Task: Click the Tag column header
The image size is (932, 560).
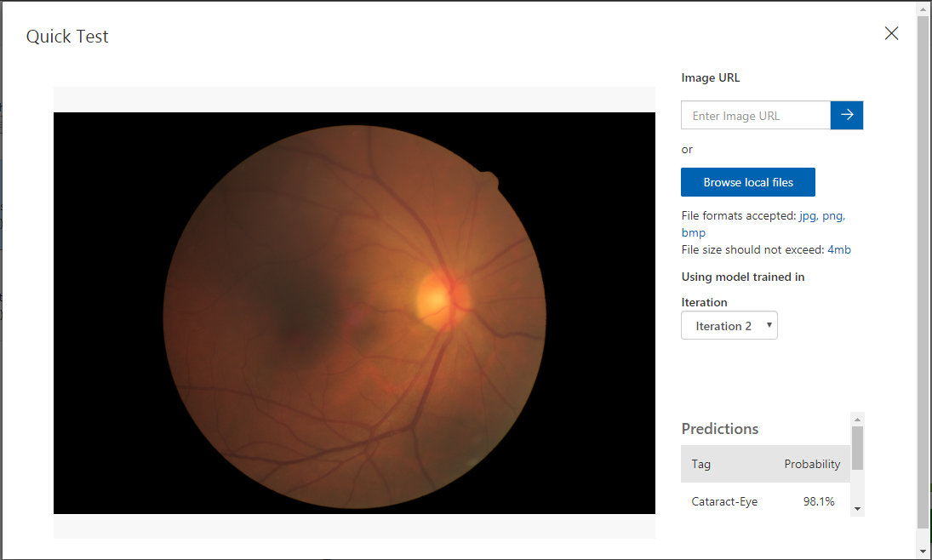Action: coord(700,465)
